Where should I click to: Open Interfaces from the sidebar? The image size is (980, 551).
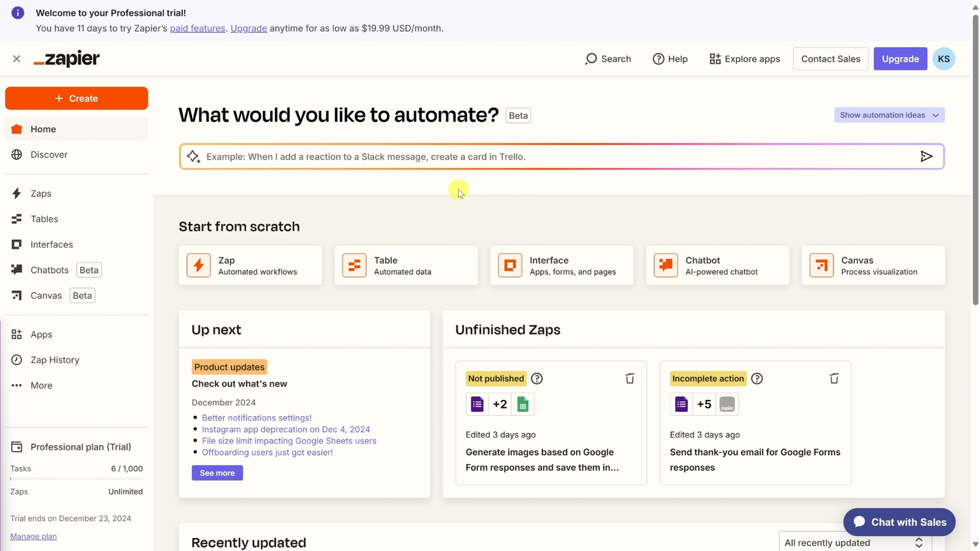pos(76,244)
